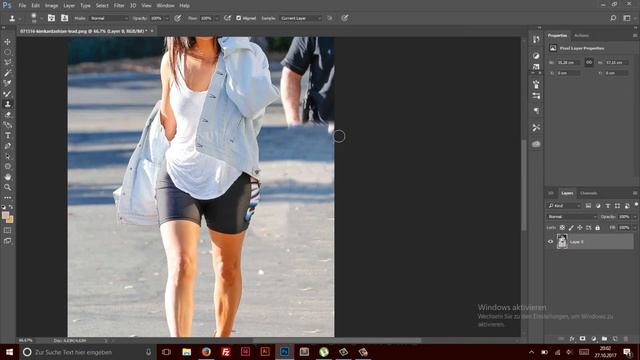Toggle lock transparent pixels

[562, 227]
